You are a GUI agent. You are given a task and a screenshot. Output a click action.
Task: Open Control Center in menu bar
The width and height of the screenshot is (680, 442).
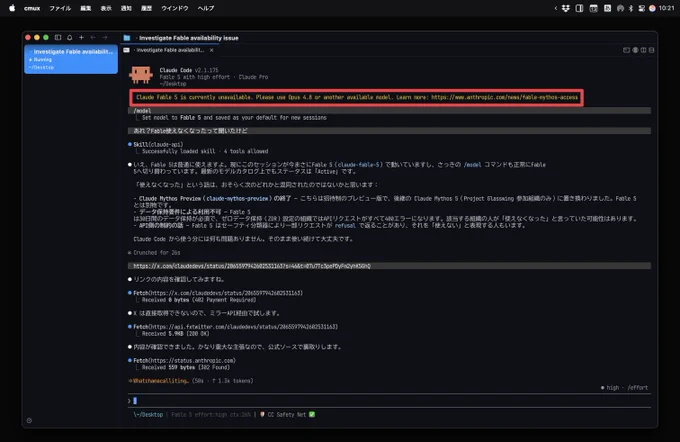click(x=641, y=8)
